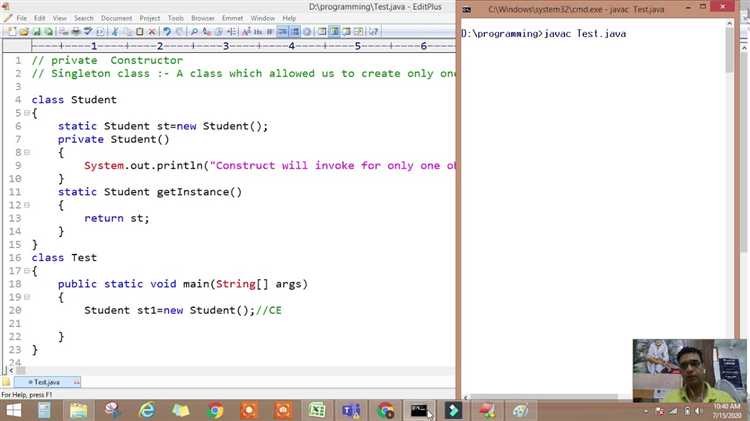Run the spell check toolbar icon
This screenshot has height=421, width=750.
pos(88,32)
